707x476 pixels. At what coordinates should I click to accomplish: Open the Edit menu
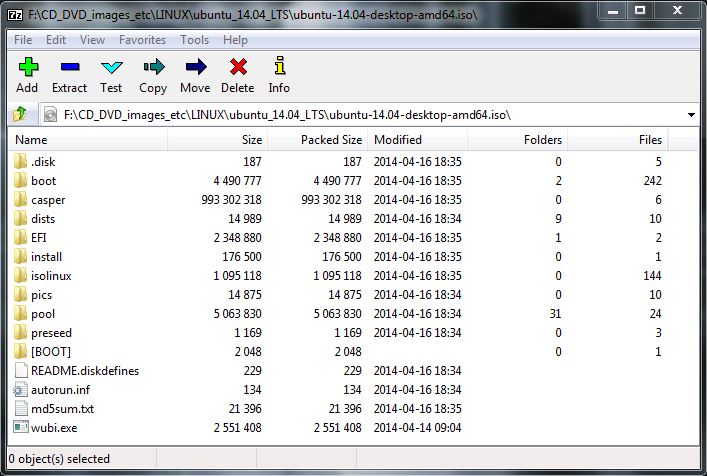[56, 40]
